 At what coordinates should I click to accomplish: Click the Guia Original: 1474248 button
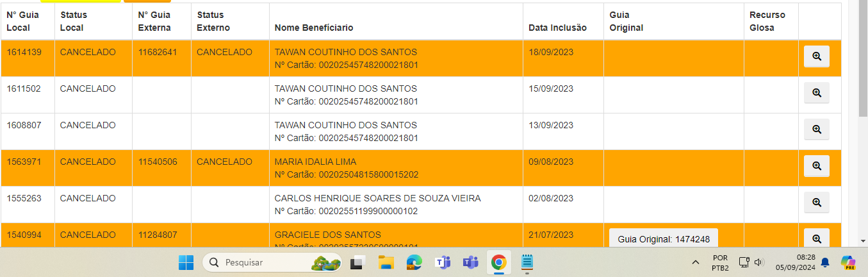(664, 238)
